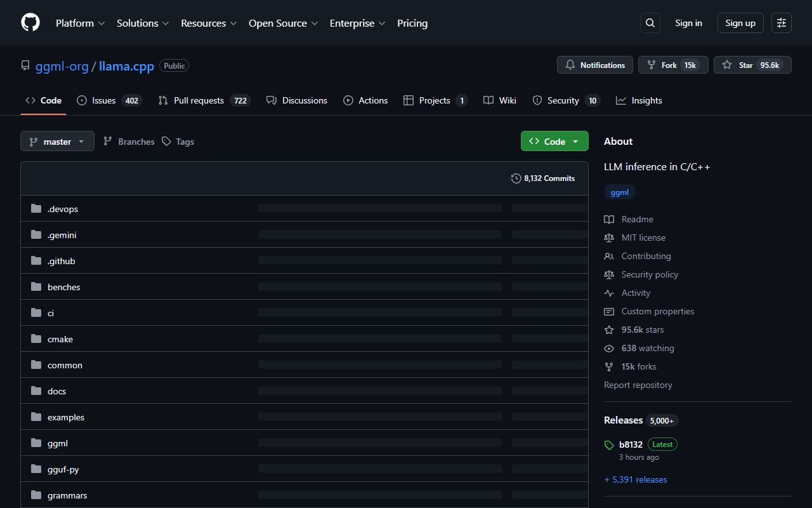Switch to the Pull requests tab
The width and height of the screenshot is (812, 508).
point(199,100)
